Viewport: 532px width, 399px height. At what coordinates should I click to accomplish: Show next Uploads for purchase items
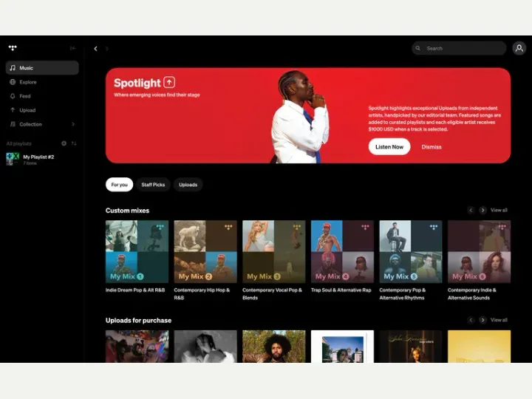(x=482, y=320)
